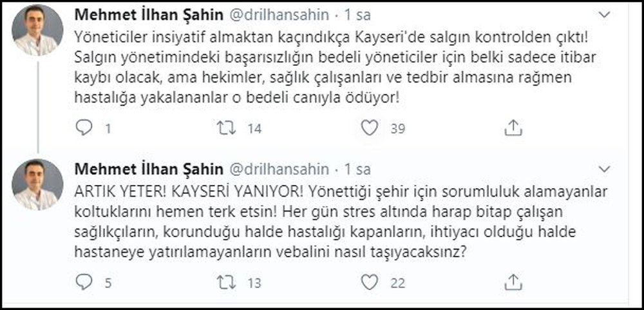The width and height of the screenshot is (644, 310).
Task: Open Mehmet İlhan Şahin's name on the top tweet
Action: [x=149, y=15]
